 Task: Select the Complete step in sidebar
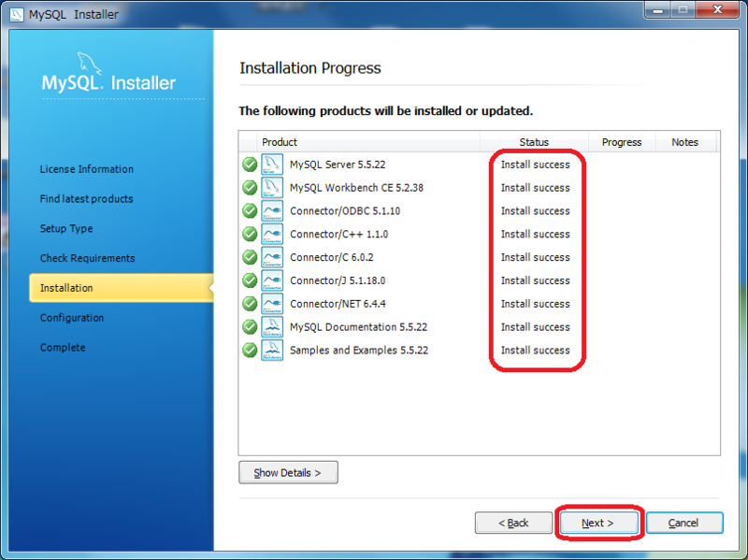coord(63,348)
